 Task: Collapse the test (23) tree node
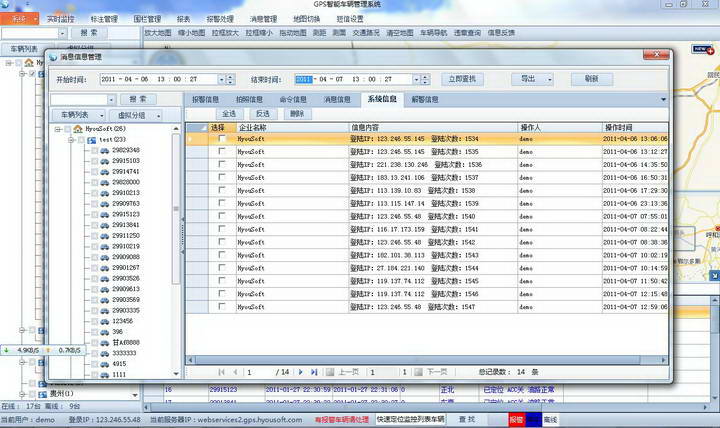tap(71, 140)
